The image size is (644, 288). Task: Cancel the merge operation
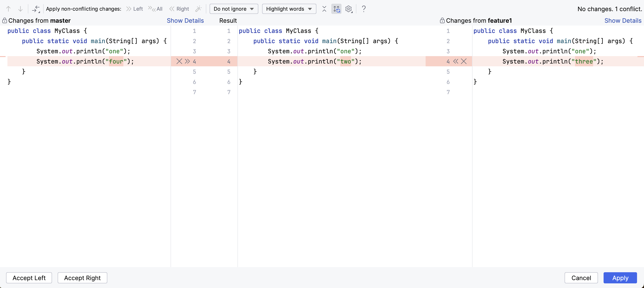click(x=581, y=278)
